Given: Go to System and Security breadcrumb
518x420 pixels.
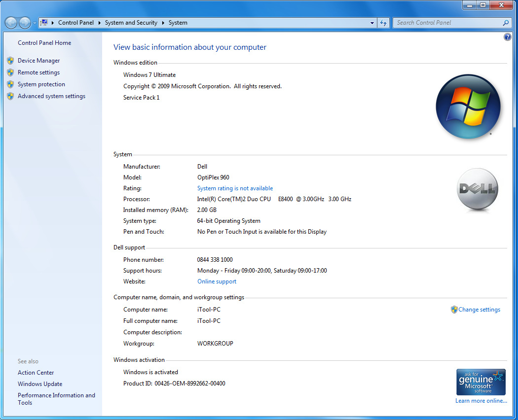Looking at the screenshot, I should point(131,23).
